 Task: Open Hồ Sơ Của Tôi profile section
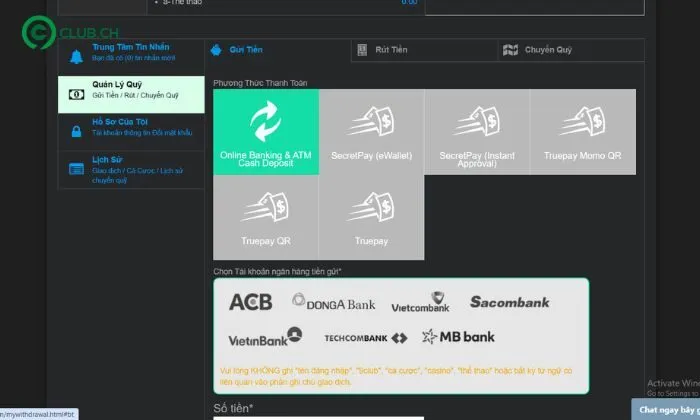coord(131,132)
